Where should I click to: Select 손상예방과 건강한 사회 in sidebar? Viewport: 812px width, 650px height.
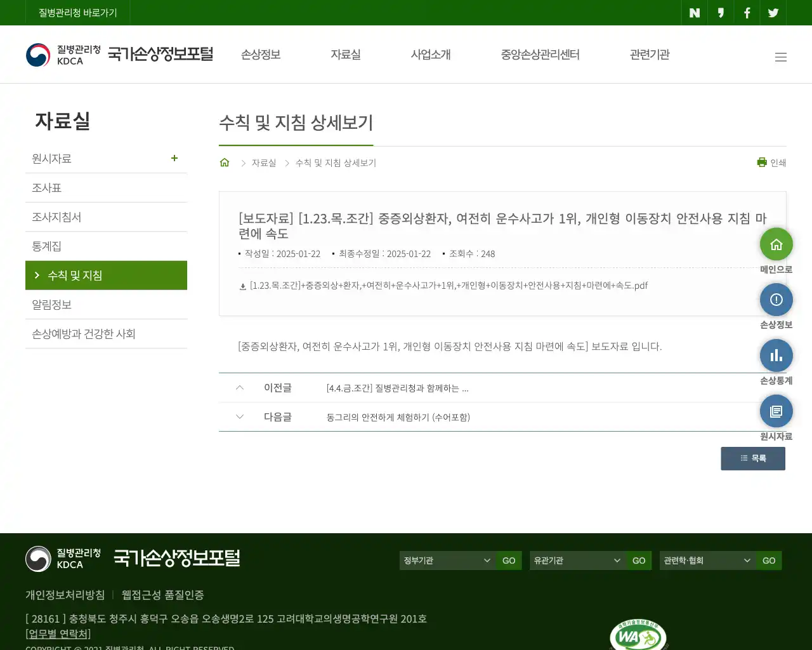pos(106,334)
